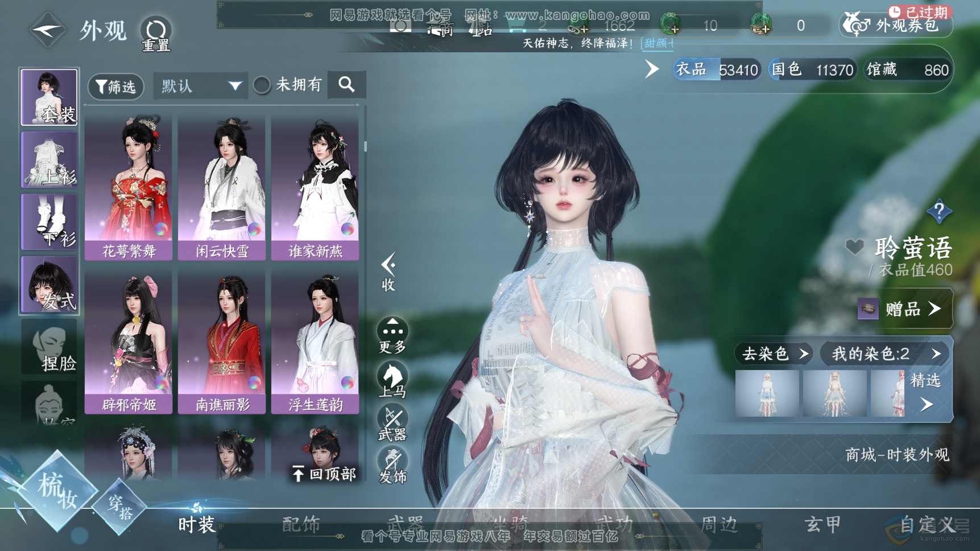Image resolution: width=980 pixels, height=551 pixels.
Task: Click dye color orb on 花萼繁舞 card
Action: point(162,229)
